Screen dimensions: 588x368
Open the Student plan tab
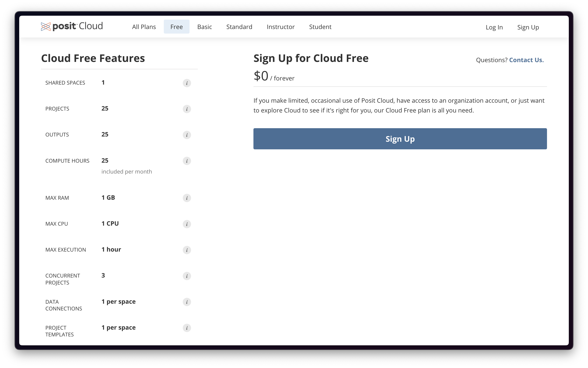coord(320,27)
